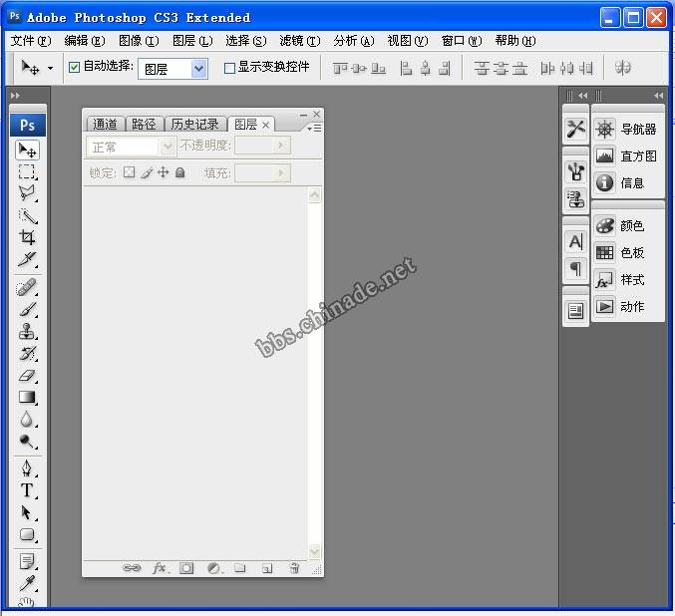Select the Gradient tool
675x616 pixels.
28,397
